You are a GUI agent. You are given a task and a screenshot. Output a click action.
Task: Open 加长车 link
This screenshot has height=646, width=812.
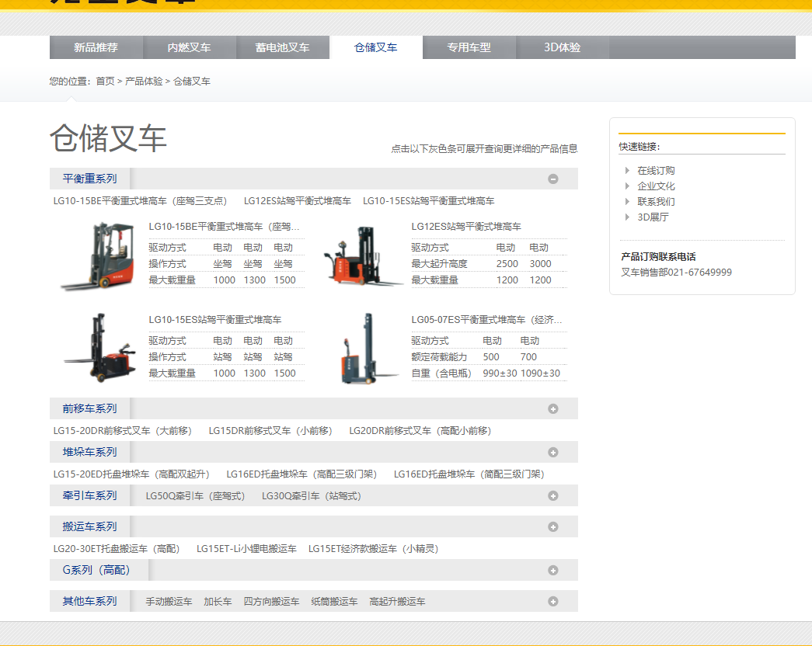point(218,602)
